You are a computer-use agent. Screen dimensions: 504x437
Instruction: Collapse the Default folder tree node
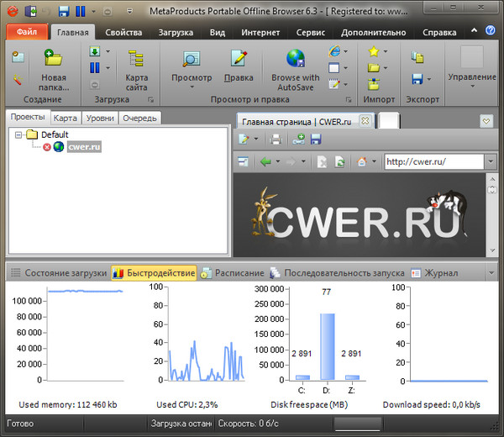[x=18, y=134]
